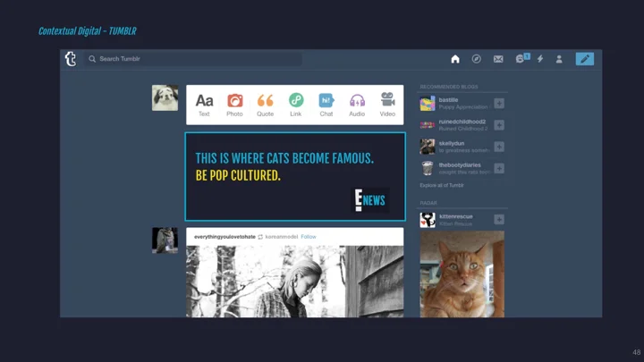This screenshot has width=644, height=362.
Task: Click the blue compose pencil button
Action: point(584,59)
